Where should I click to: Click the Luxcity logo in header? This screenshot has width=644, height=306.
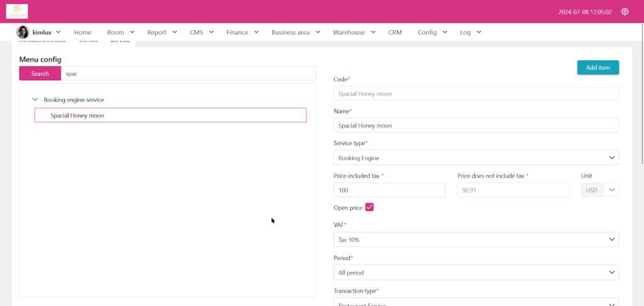pyautogui.click(x=17, y=11)
